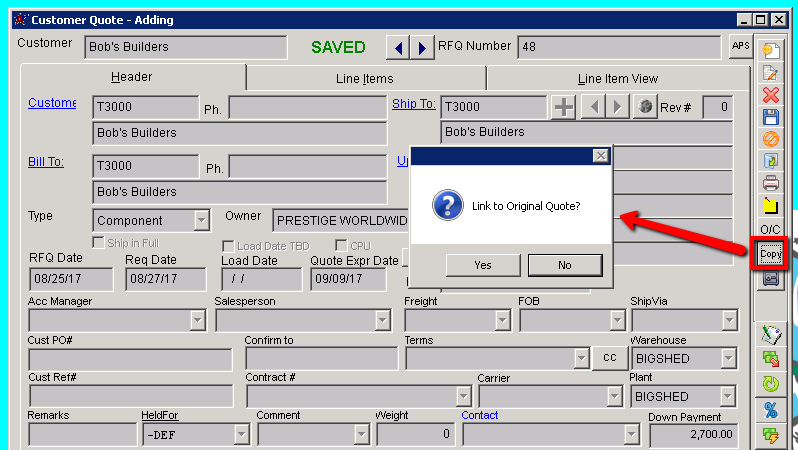Open the Type Component dropdown
Image resolution: width=798 pixels, height=450 pixels.
[201, 220]
